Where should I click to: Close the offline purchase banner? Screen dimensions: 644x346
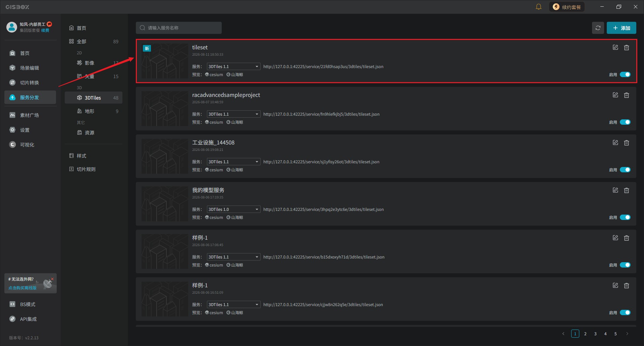(x=52, y=279)
